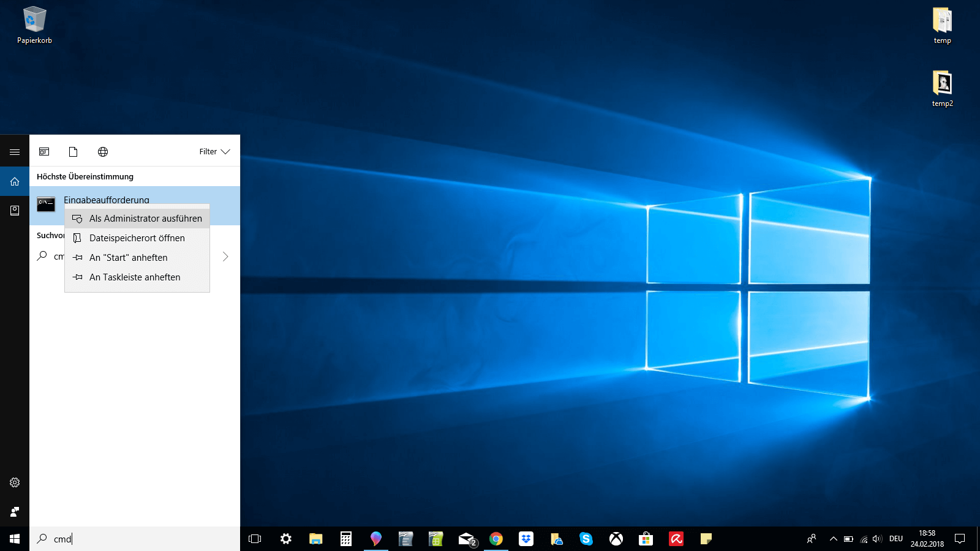This screenshot has height=551, width=980.
Task: Show hidden system tray icons
Action: coord(833,539)
